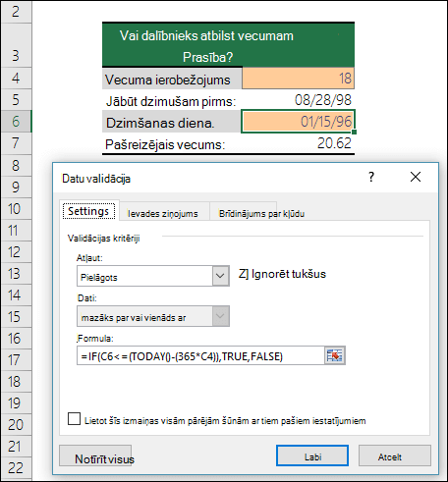Click the green header 'Vai dalībnieks atbilst vecumam'
The width and height of the screenshot is (448, 482).
(228, 45)
